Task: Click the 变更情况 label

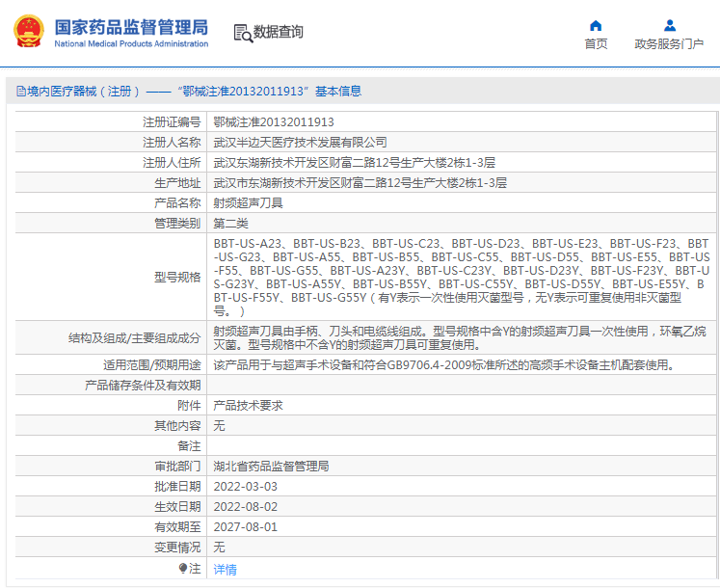Action: click(x=177, y=547)
